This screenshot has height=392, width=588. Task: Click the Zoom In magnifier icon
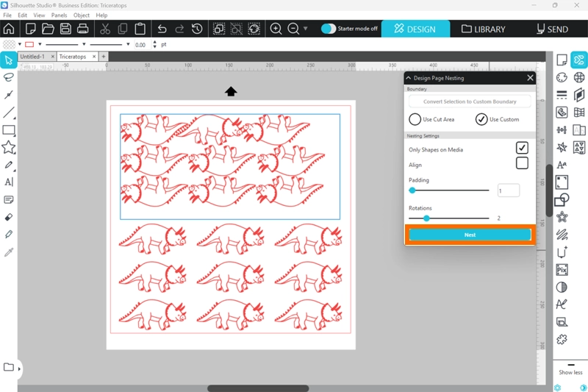[x=276, y=29]
